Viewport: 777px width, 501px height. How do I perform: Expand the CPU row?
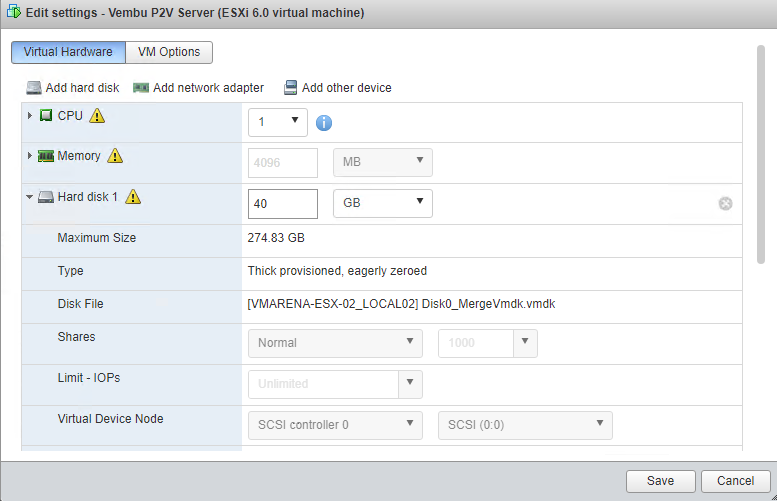tap(30, 115)
